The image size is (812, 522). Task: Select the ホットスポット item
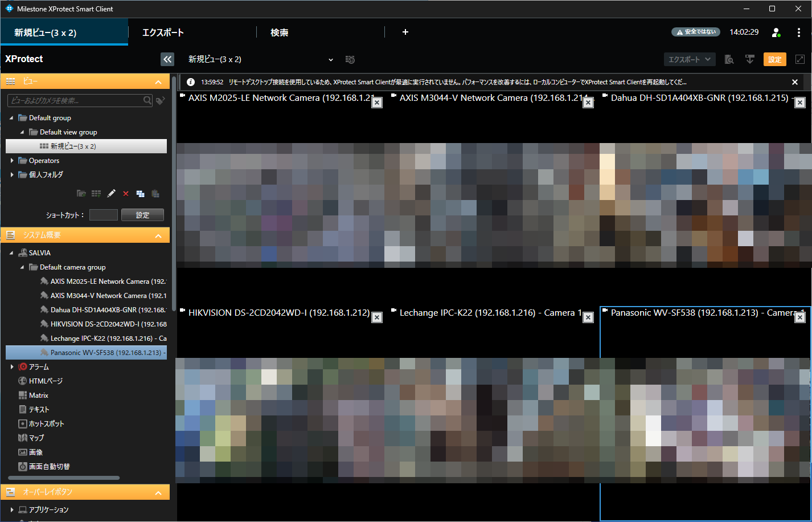[41, 424]
